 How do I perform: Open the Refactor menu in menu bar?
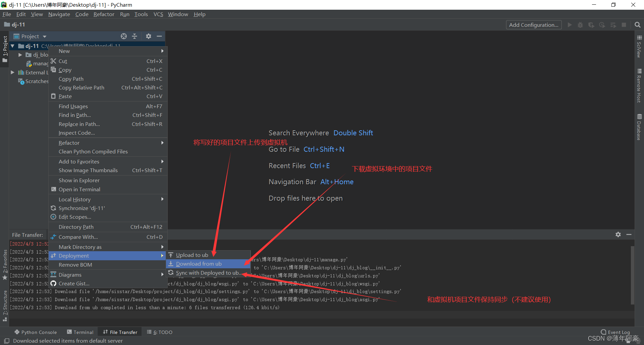[x=104, y=14]
